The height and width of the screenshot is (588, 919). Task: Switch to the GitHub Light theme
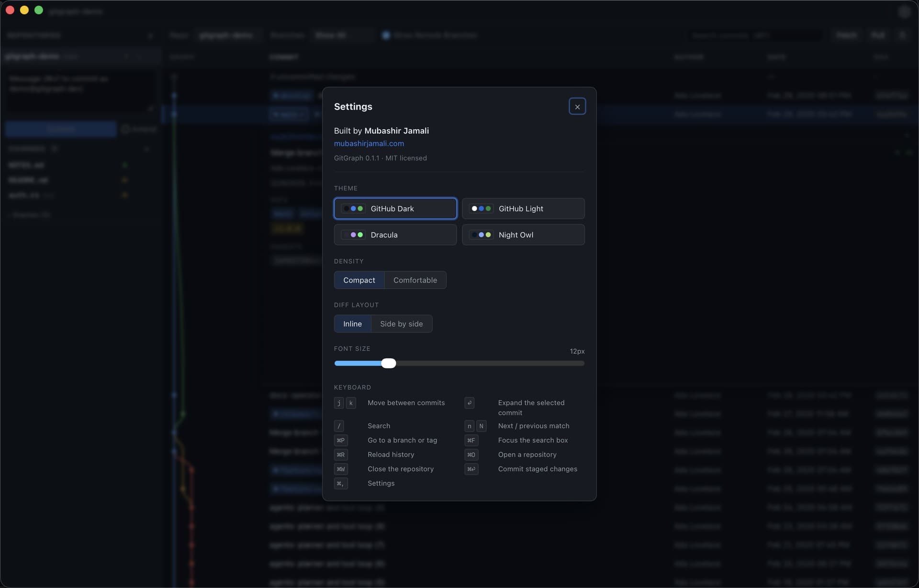click(523, 209)
